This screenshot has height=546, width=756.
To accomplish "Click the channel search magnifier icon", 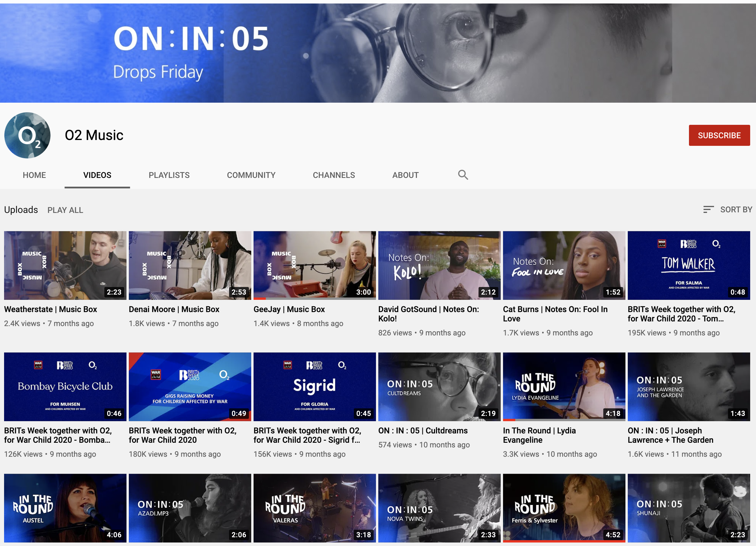I will [463, 175].
